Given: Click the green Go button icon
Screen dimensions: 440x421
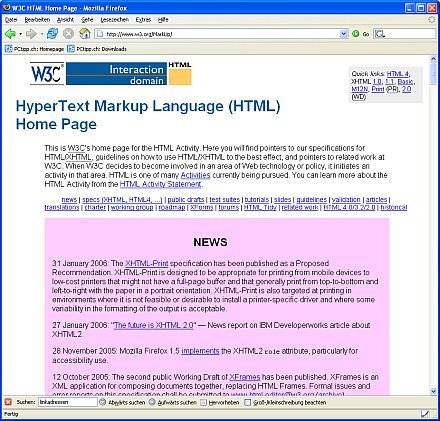Looking at the screenshot, I should point(356,34).
